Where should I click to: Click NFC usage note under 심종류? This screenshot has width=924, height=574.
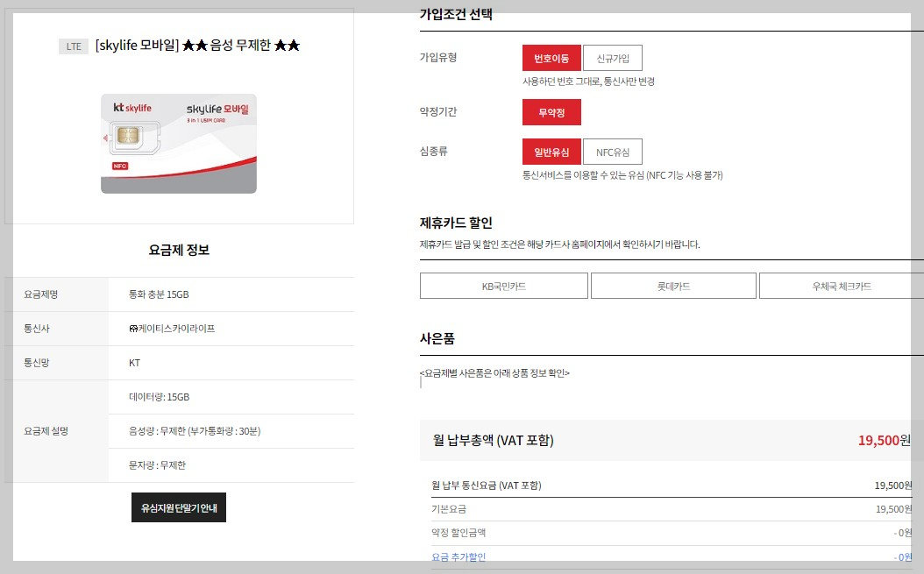(x=623, y=175)
